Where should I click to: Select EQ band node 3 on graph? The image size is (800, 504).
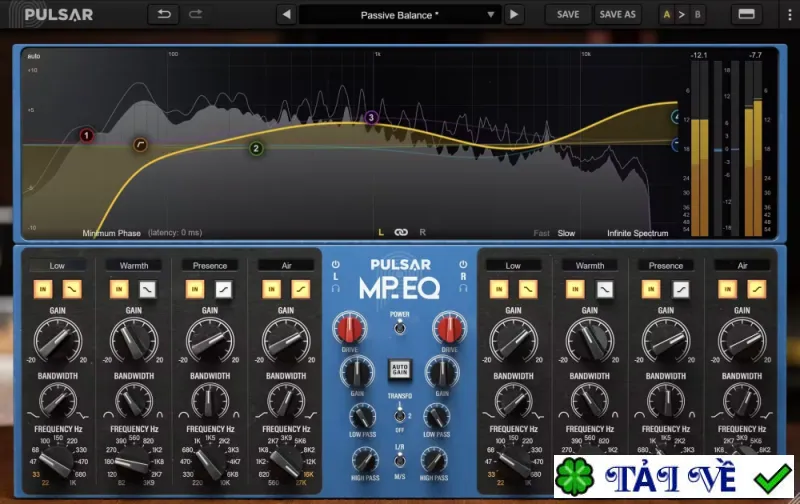[371, 117]
